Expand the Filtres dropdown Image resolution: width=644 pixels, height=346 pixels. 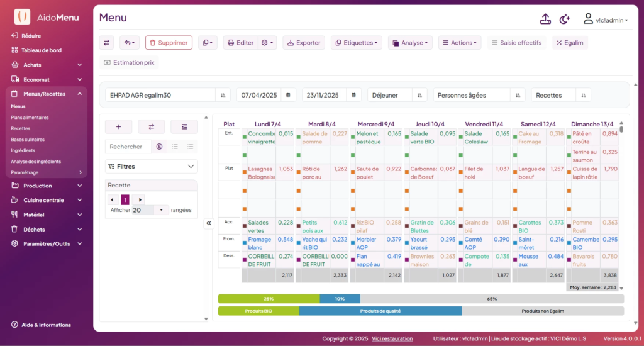(151, 167)
